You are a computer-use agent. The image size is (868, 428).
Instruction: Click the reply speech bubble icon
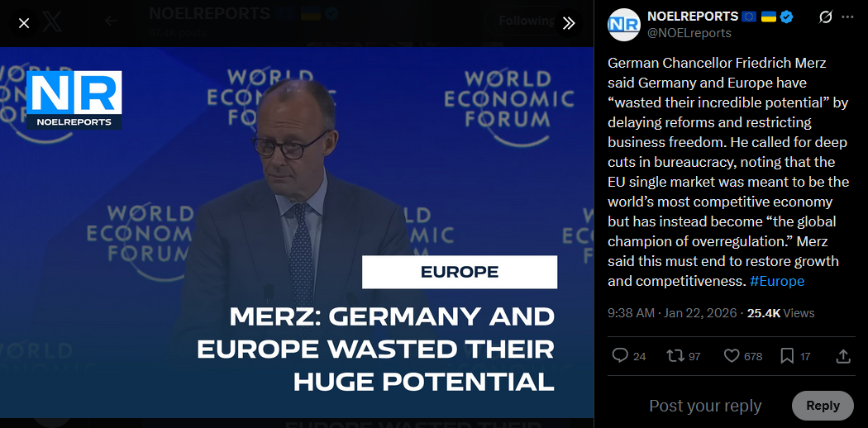(x=620, y=355)
